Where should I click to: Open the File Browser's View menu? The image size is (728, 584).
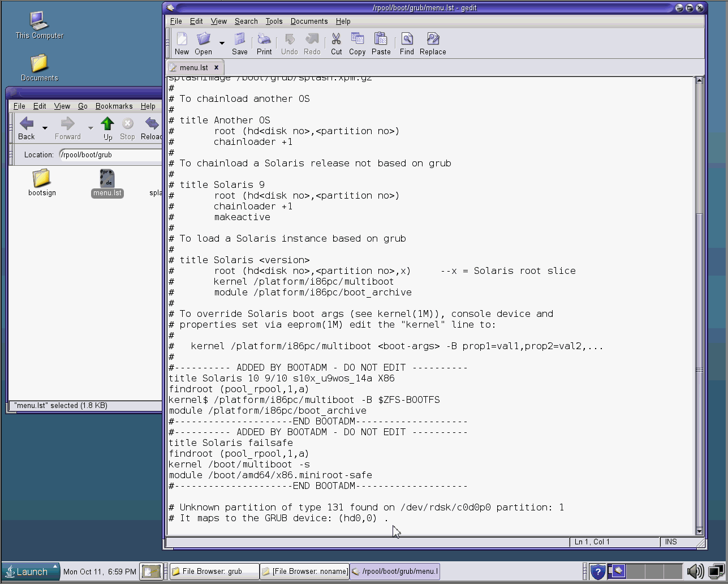[x=62, y=106]
